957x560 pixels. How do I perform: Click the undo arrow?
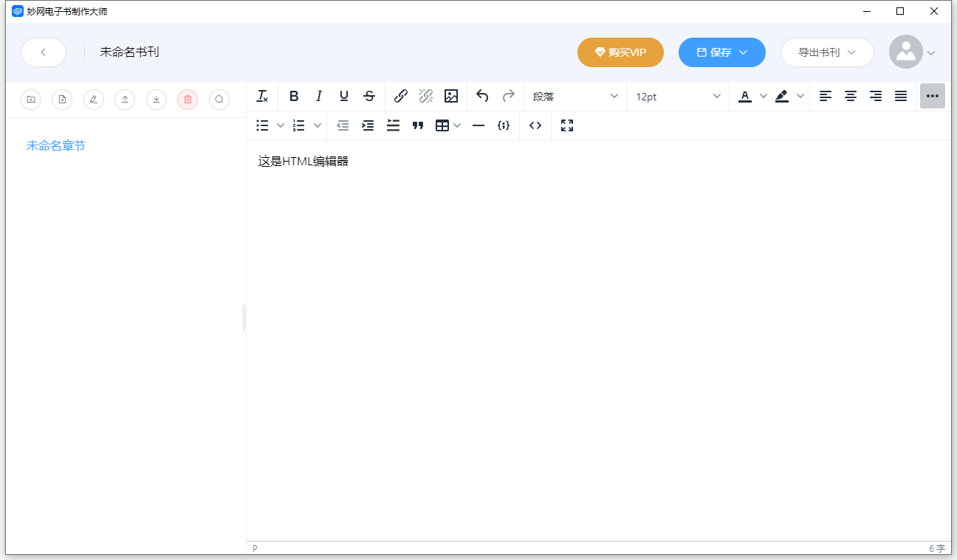tap(482, 96)
